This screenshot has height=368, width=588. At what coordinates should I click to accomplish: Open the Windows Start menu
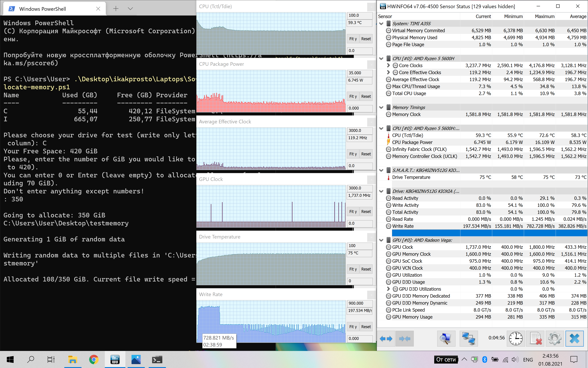[x=10, y=359]
